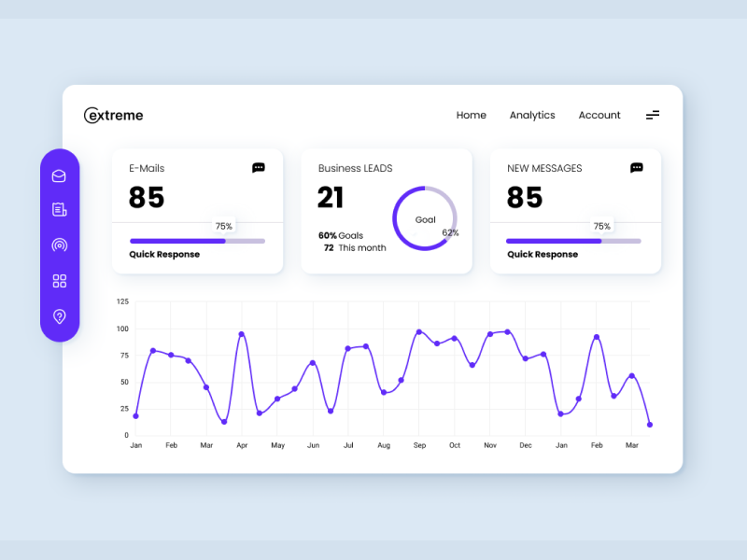The image size is (747, 560).
Task: Select the first Jan data point on the chart
Action: click(x=135, y=416)
